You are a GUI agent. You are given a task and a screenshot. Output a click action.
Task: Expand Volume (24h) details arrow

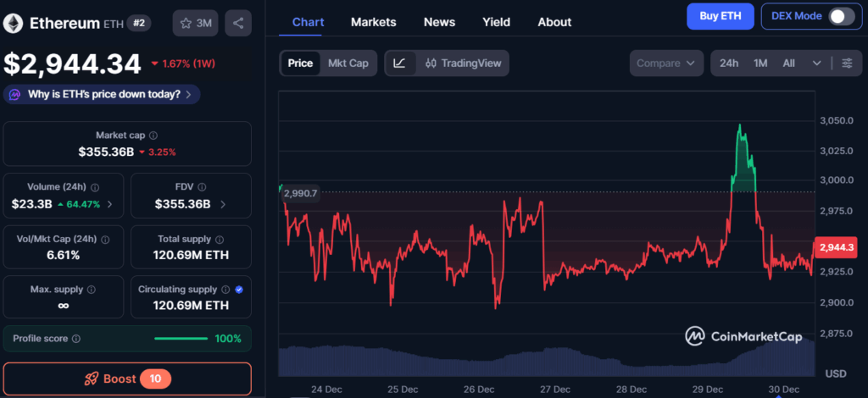[109, 204]
